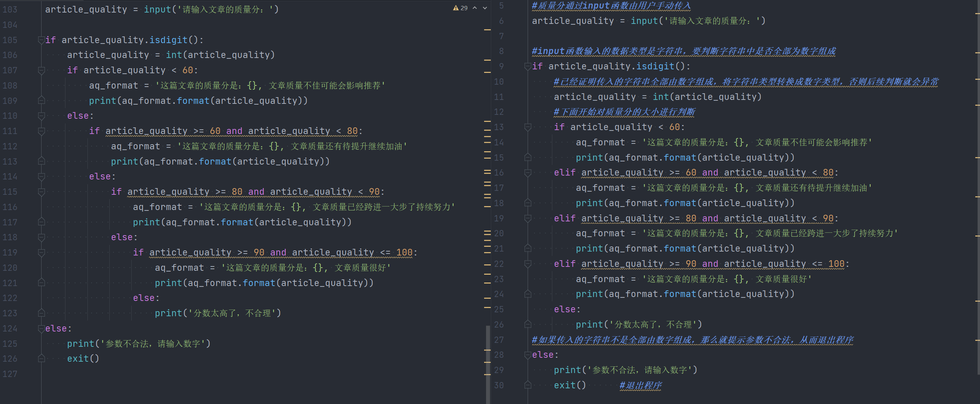The image size is (980, 404).
Task: Click fold end marker at left line 126
Action: [x=41, y=359]
